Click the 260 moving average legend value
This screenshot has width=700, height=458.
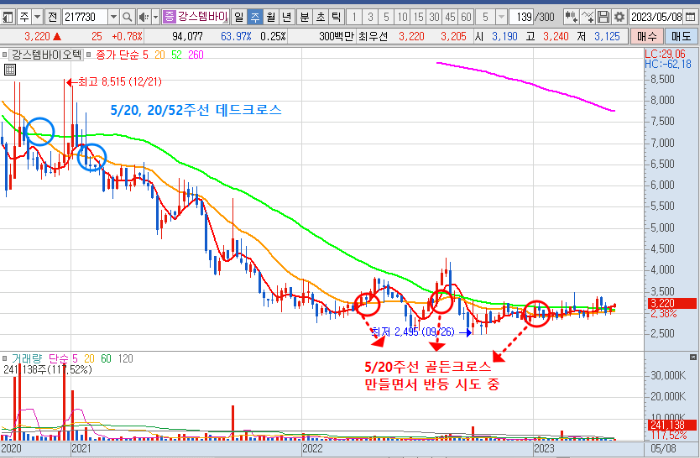click(196, 55)
